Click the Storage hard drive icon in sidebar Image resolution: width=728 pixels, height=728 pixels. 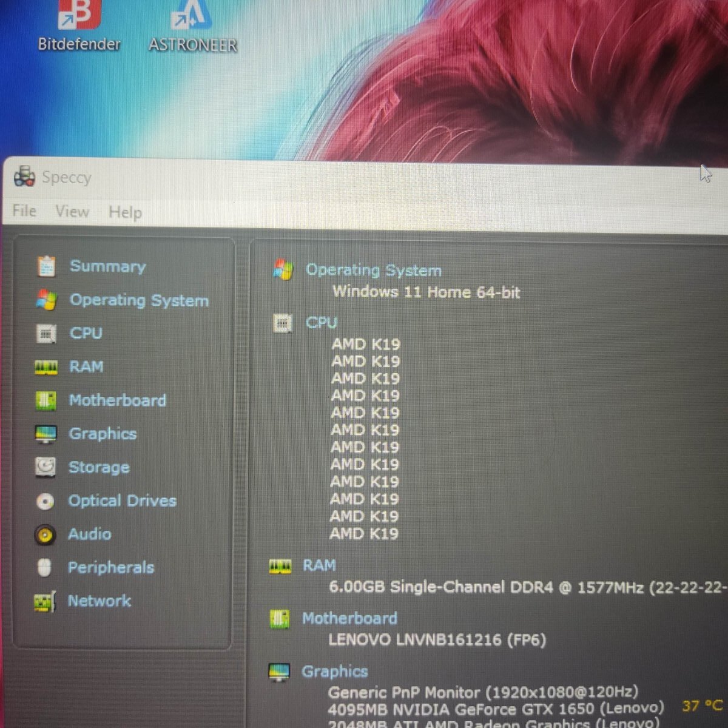(45, 467)
